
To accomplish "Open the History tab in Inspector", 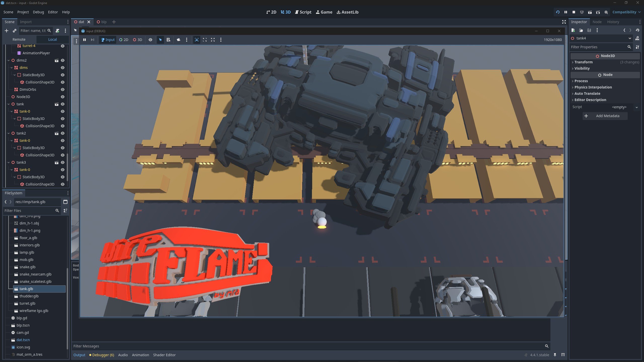I will click(x=613, y=22).
